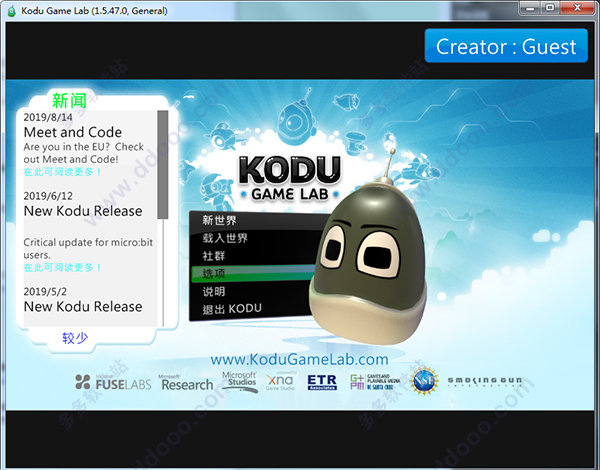Open the 新世界 menu entry
Screen dimensions: 600x470
coord(219,220)
